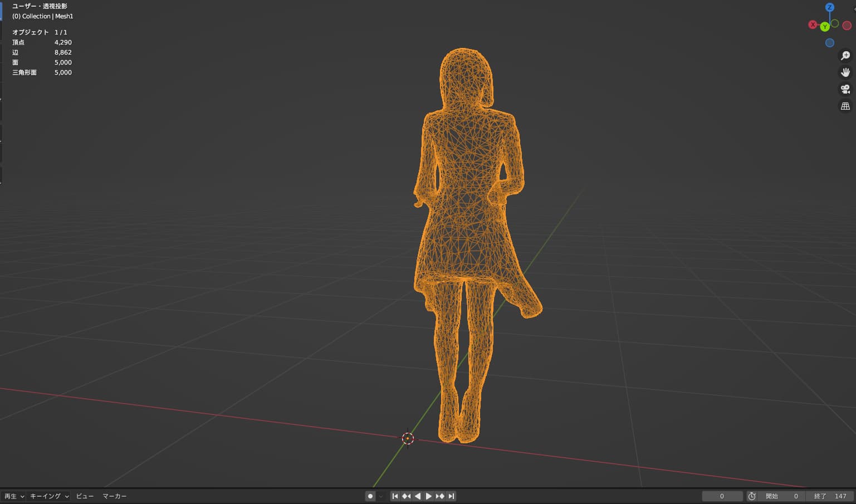Play the animation in reverse
This screenshot has width=856, height=504.
pyautogui.click(x=418, y=496)
